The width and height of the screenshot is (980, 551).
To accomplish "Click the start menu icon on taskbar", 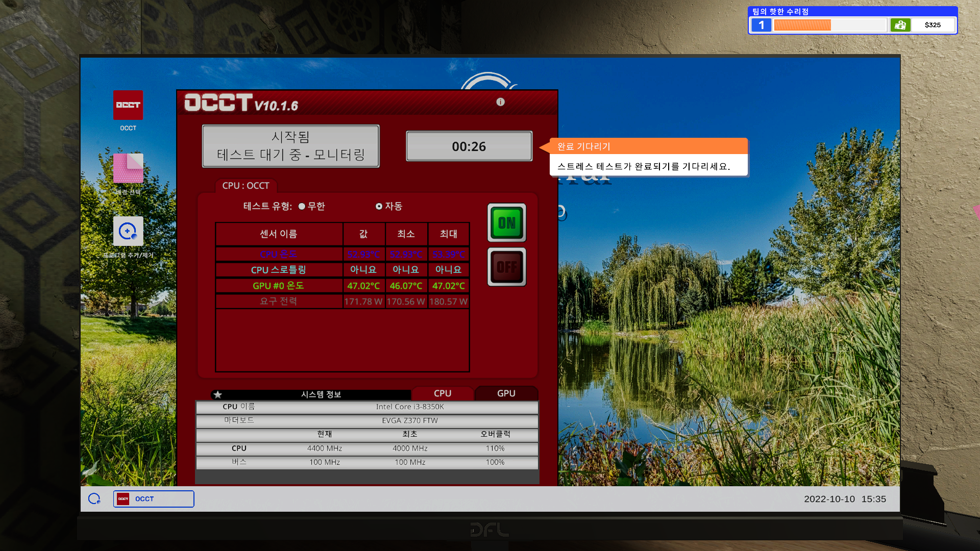I will coord(94,499).
